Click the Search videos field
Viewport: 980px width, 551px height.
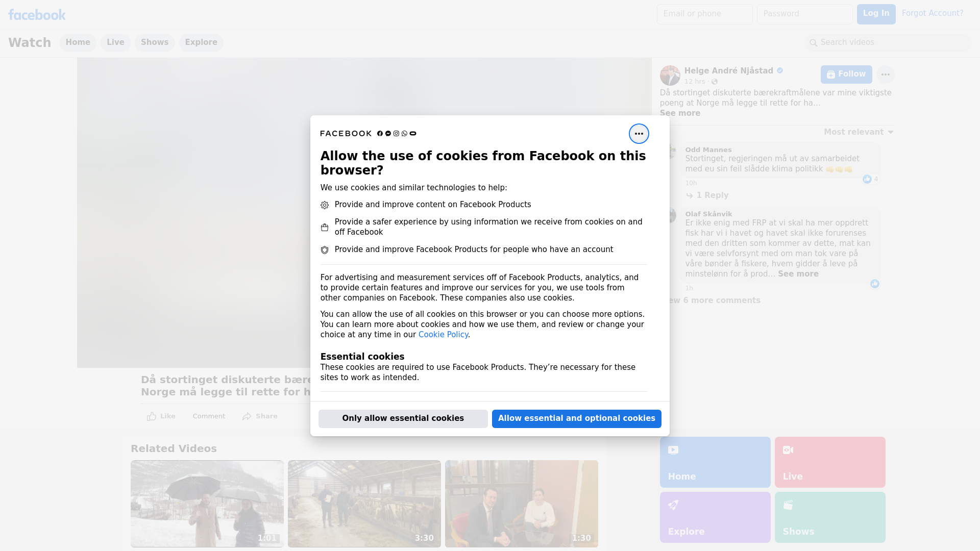point(888,42)
